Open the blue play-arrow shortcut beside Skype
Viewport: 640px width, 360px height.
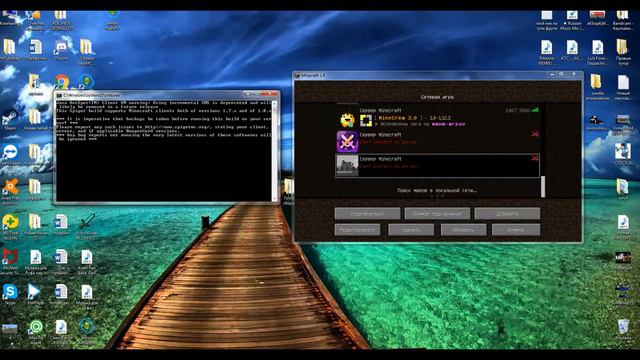35,294
